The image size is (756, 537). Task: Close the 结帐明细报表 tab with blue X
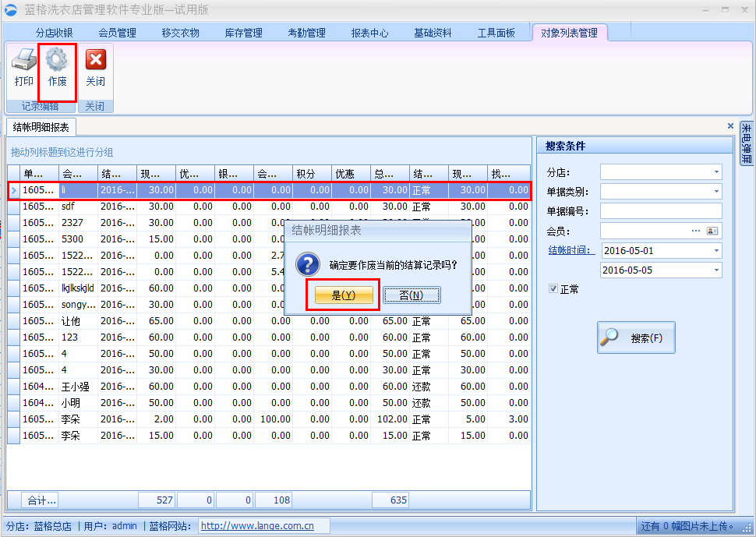pos(730,125)
